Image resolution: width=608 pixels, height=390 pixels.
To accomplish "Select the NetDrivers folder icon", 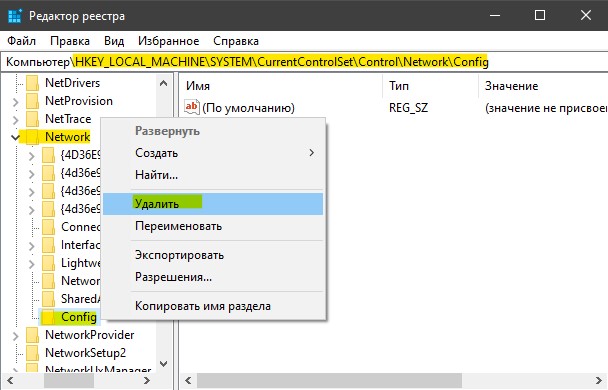I will point(33,83).
